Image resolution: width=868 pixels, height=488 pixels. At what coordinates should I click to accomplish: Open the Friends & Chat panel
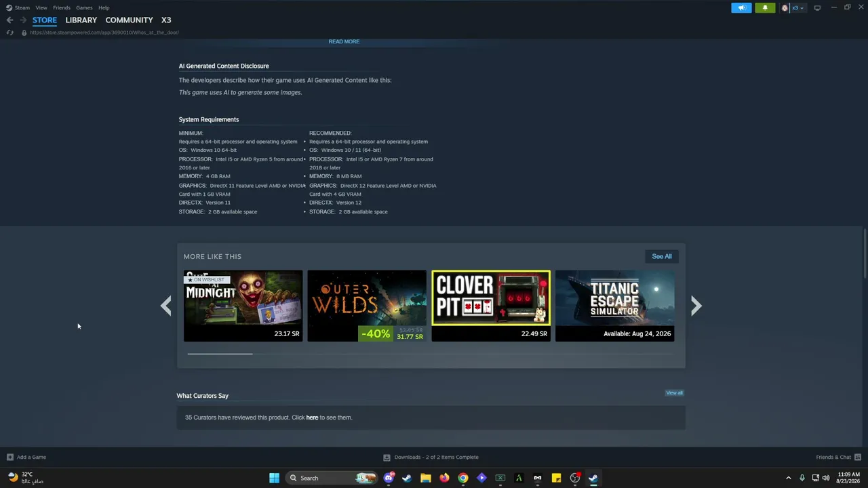click(x=838, y=457)
